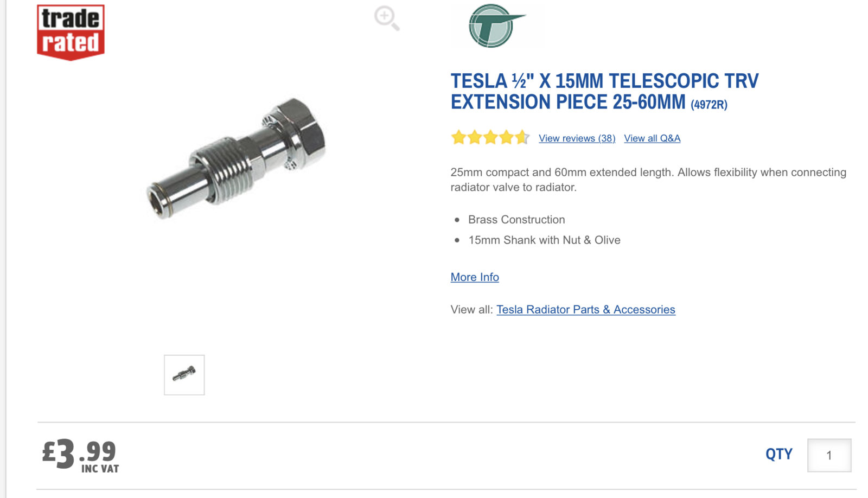
Task: Open the View all Q&A link
Action: 652,138
